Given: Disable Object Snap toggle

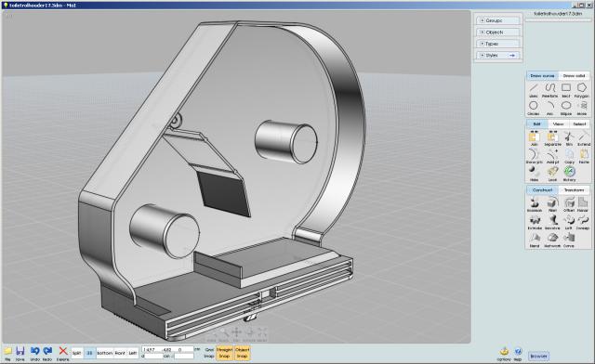Looking at the screenshot, I should (242, 353).
